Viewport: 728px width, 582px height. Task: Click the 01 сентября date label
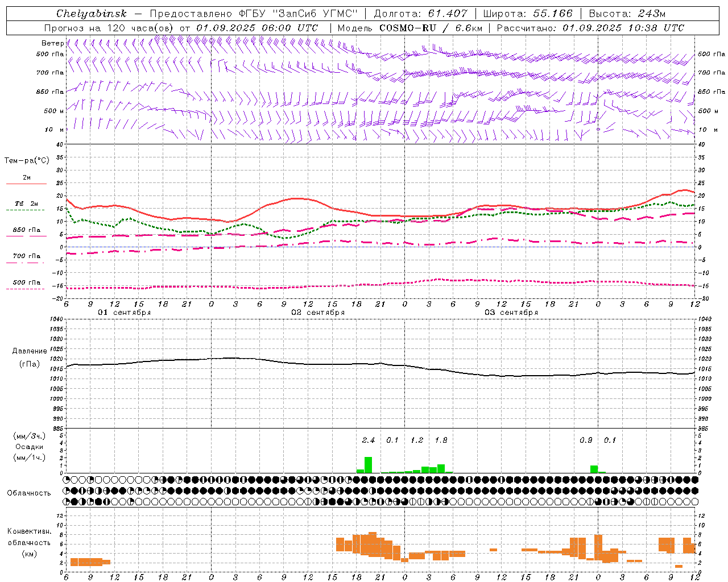point(124,312)
